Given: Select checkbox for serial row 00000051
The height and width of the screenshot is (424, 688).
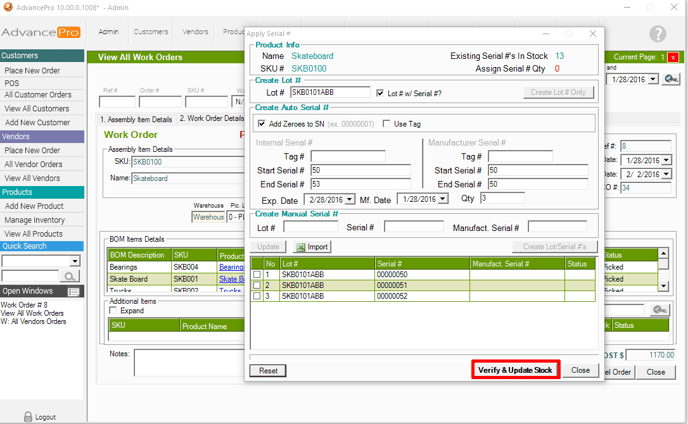Looking at the screenshot, I should pyautogui.click(x=257, y=285).
